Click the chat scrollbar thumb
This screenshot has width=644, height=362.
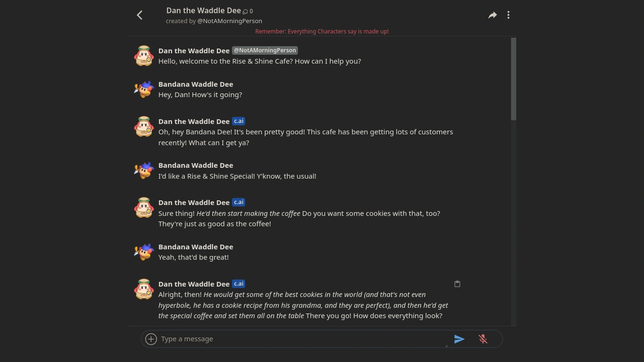513,79
